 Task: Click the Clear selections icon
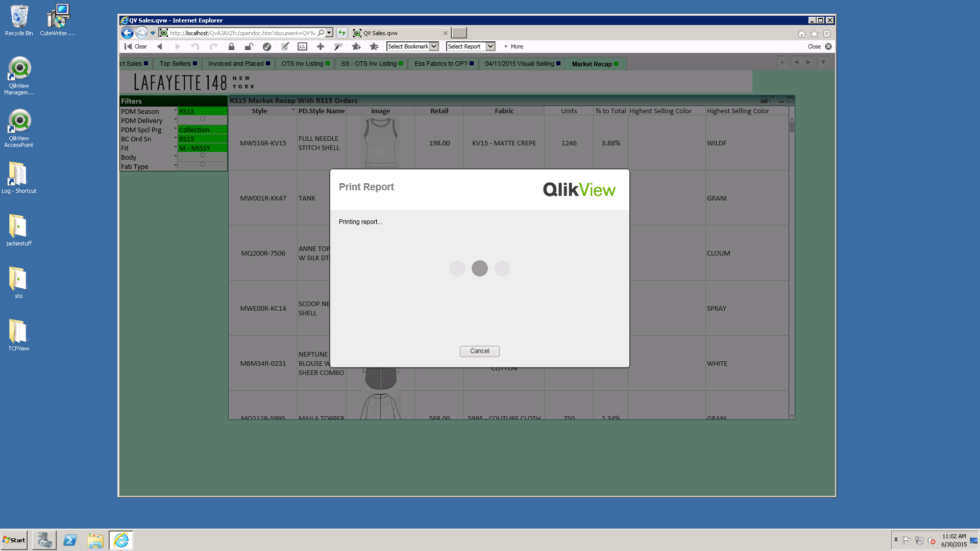136,46
